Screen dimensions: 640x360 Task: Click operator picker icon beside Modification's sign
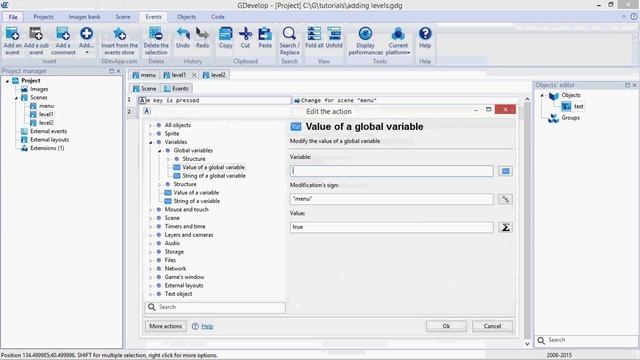point(505,199)
